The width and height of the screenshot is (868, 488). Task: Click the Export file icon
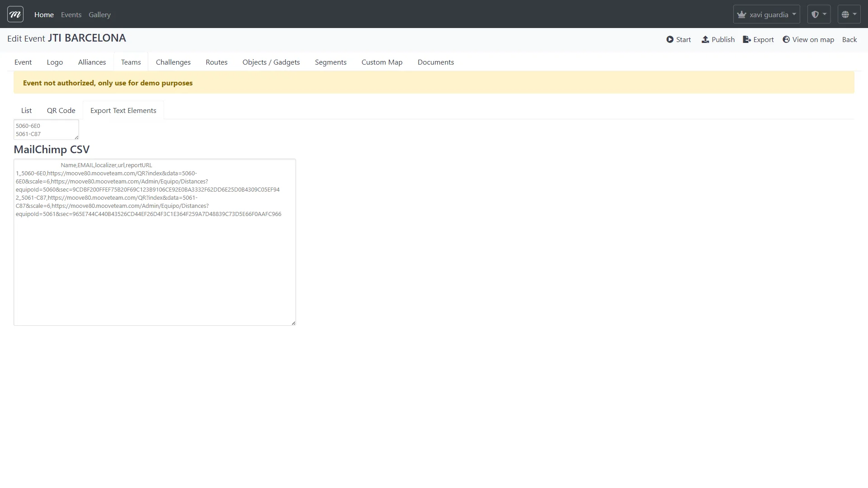pos(745,39)
